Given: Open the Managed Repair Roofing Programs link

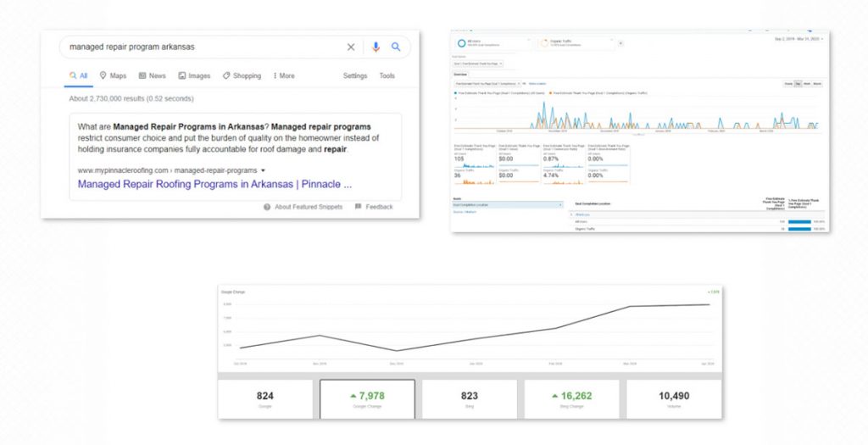Looking at the screenshot, I should click(214, 184).
